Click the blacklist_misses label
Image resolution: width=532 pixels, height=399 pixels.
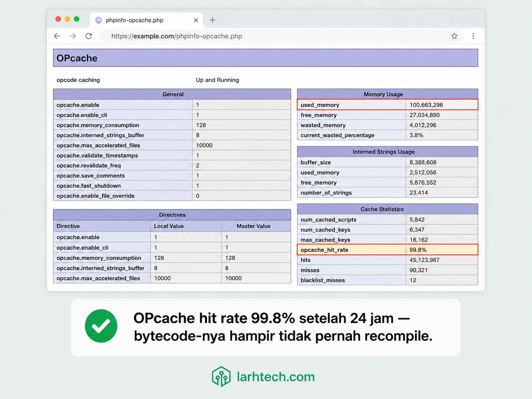point(323,280)
